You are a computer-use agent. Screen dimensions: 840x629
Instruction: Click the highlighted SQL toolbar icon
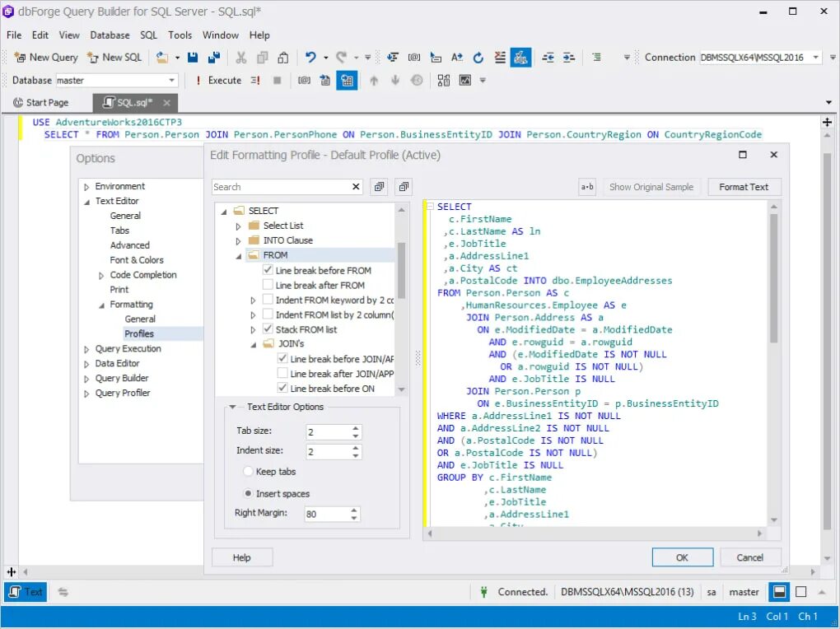pyautogui.click(x=520, y=58)
